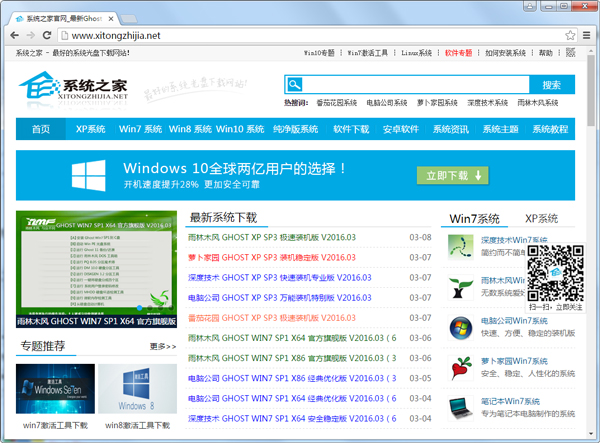Image resolution: width=600 pixels, height=443 pixels.
Task: Open the 软件下载 navigation item
Action: click(351, 129)
